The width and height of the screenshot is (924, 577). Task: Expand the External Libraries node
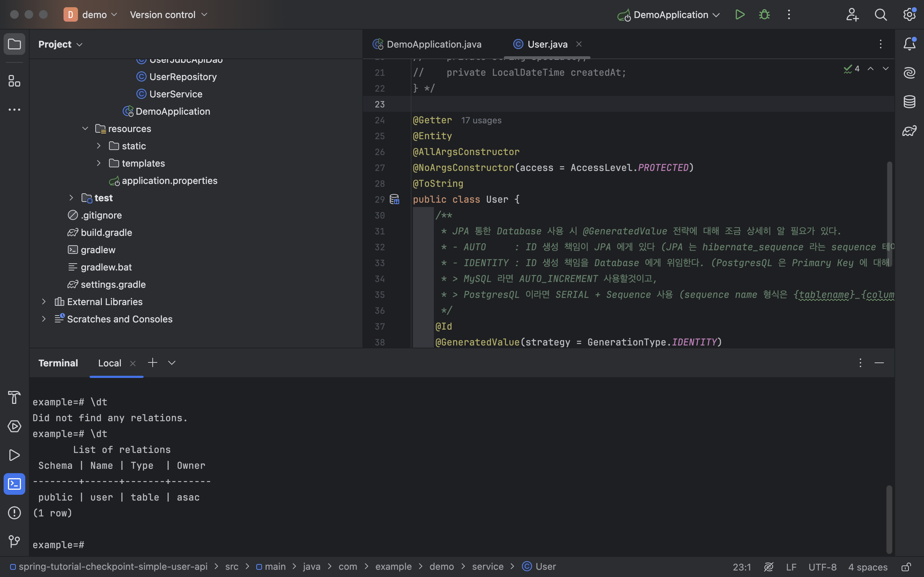coord(44,302)
